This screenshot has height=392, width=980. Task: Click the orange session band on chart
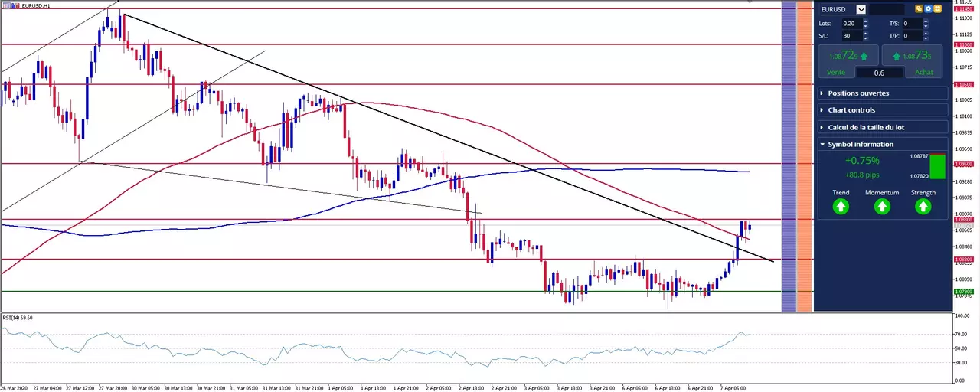tap(804, 157)
